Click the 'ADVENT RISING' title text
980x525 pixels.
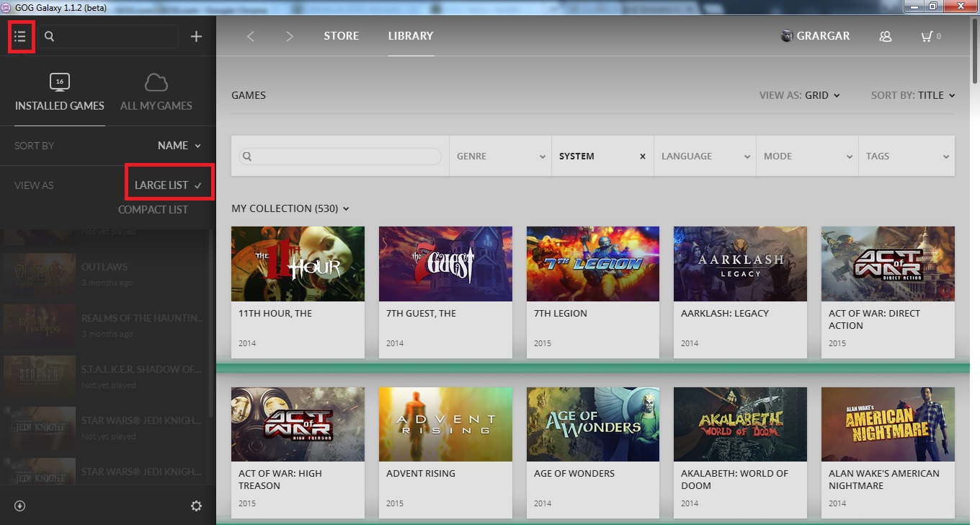[421, 474]
